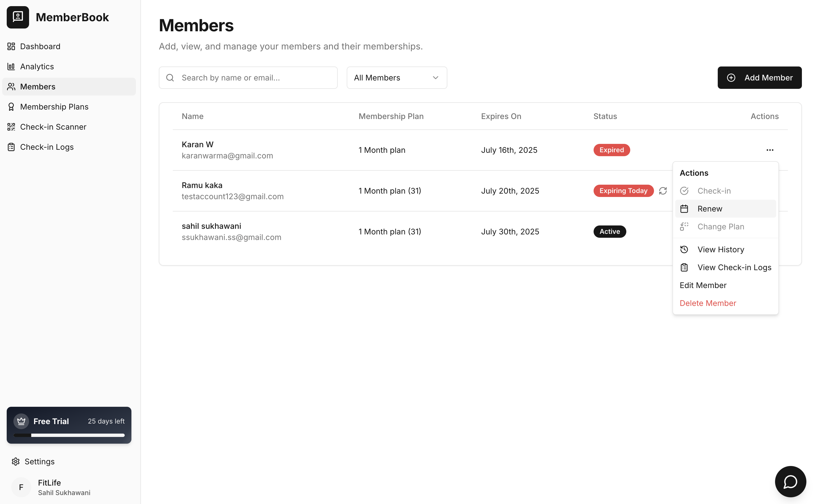Click the Free Trial progress bar
Image resolution: width=817 pixels, height=504 pixels.
pyautogui.click(x=69, y=435)
